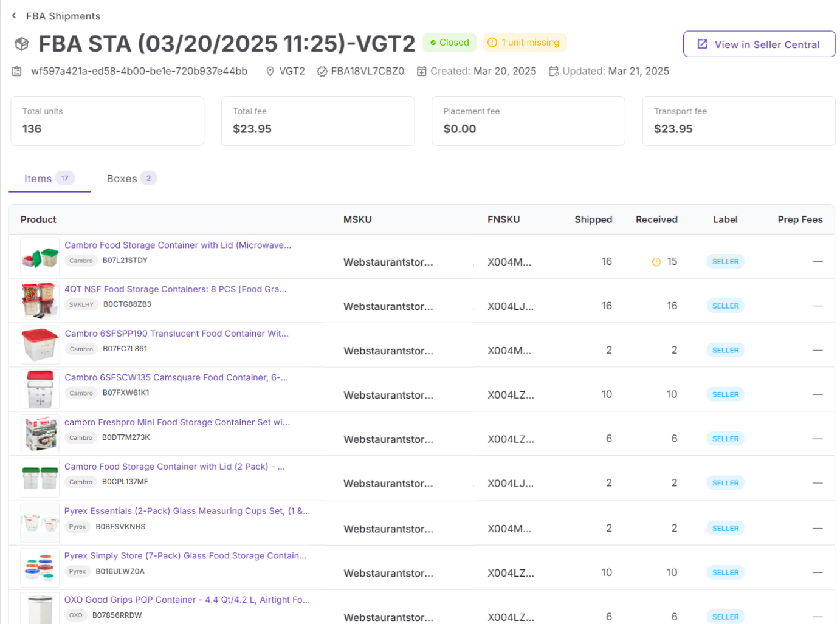Click the SELLER label on the first row
The image size is (840, 624).
click(725, 262)
